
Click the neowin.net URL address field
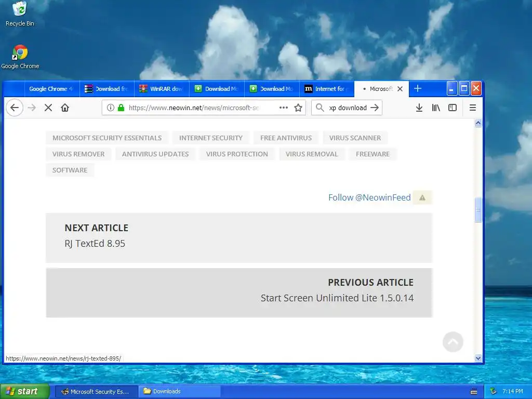pyautogui.click(x=194, y=108)
